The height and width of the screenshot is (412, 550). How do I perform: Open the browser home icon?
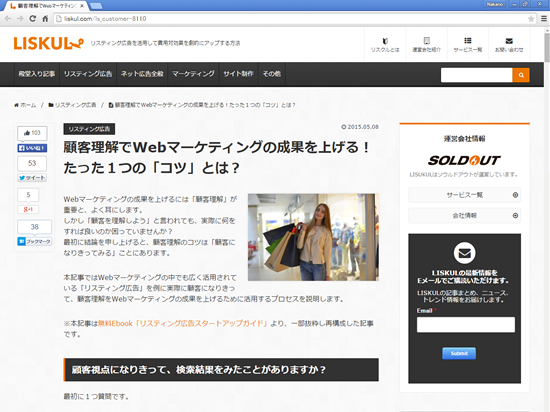(45, 19)
